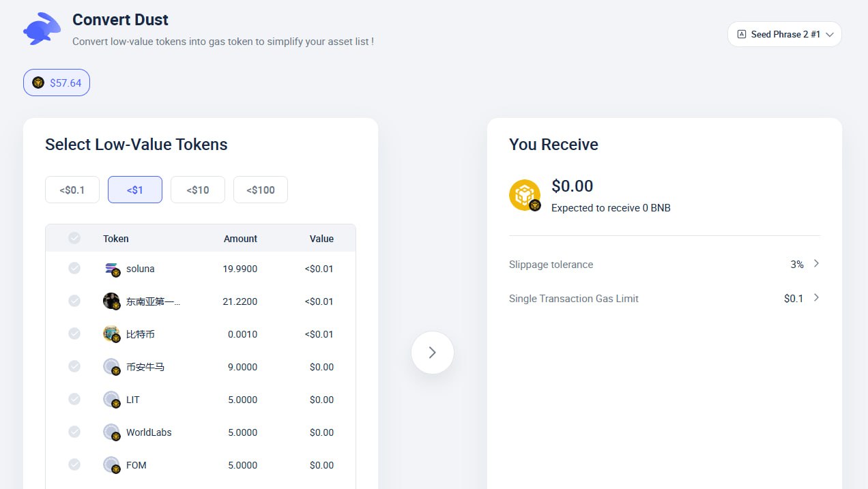Image resolution: width=868 pixels, height=489 pixels.
Task: Select the <$100 value filter
Action: point(261,190)
